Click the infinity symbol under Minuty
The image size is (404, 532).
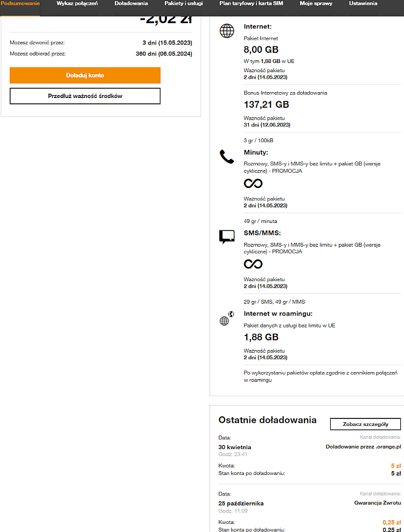[x=253, y=184]
